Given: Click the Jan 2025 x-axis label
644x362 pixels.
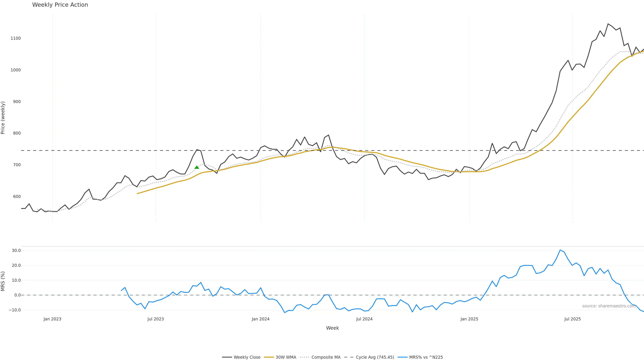Looking at the screenshot, I should click(x=469, y=319).
